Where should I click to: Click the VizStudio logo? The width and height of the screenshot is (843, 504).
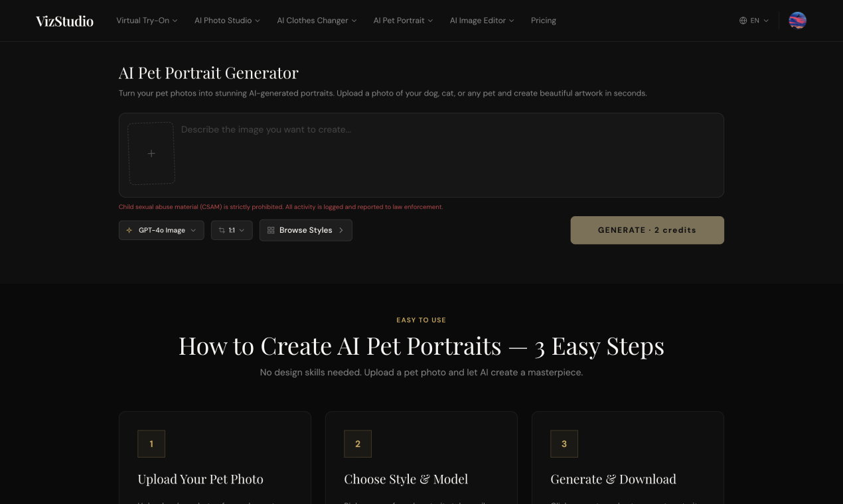click(64, 21)
